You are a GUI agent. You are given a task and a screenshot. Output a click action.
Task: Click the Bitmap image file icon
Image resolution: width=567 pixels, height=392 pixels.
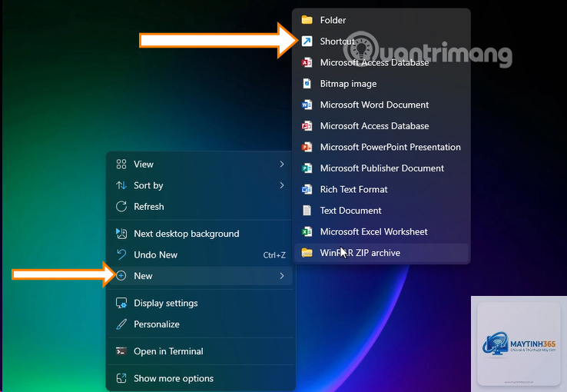point(307,84)
